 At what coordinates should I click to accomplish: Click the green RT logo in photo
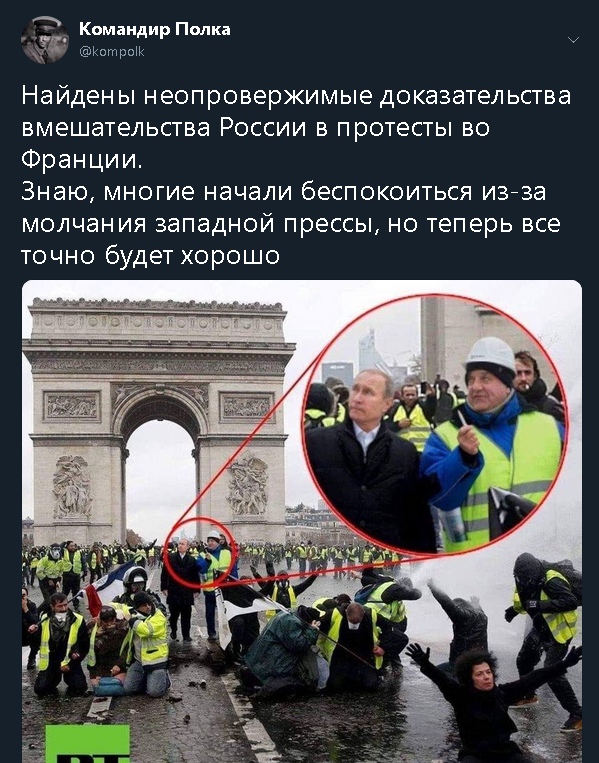pos(88,744)
